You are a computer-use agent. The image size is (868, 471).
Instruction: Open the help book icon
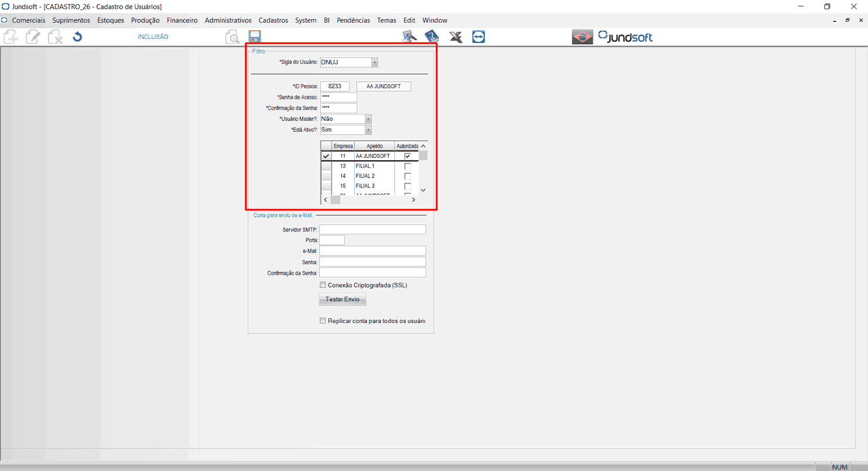[x=432, y=37]
